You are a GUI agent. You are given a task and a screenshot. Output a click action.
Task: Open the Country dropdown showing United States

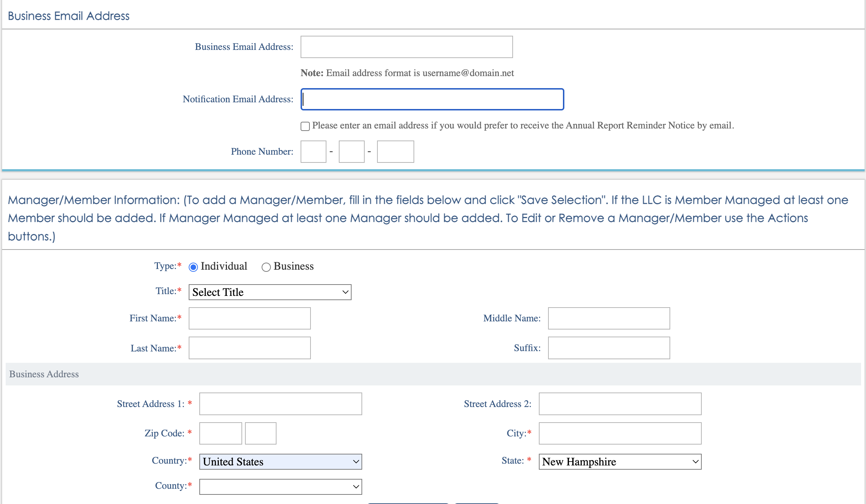coord(280,462)
